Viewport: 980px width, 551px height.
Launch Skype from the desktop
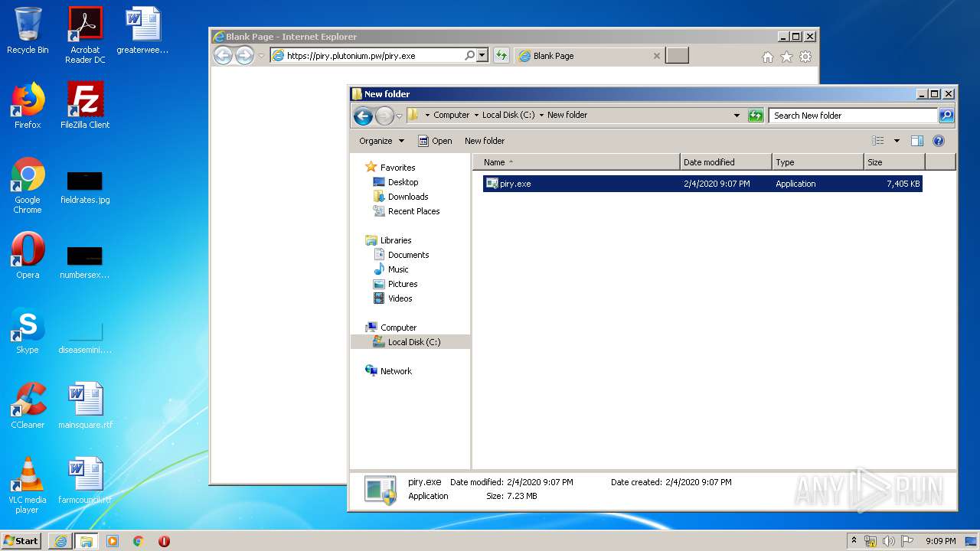[x=28, y=331]
